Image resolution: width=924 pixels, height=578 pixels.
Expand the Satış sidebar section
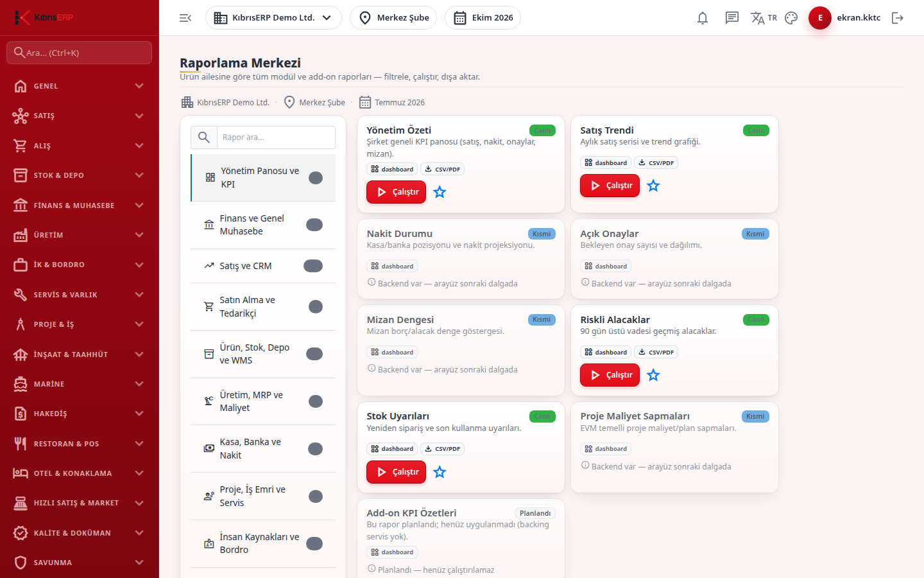pyautogui.click(x=80, y=116)
